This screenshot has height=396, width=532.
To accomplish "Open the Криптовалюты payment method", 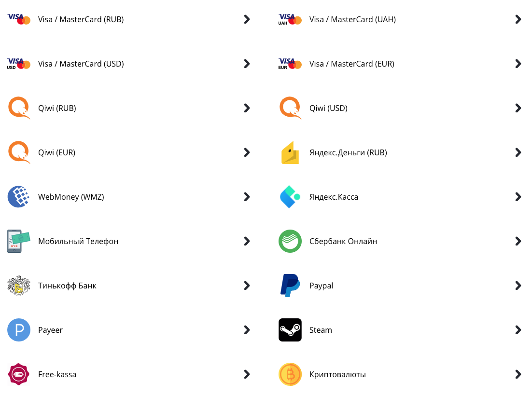I will (x=400, y=374).
